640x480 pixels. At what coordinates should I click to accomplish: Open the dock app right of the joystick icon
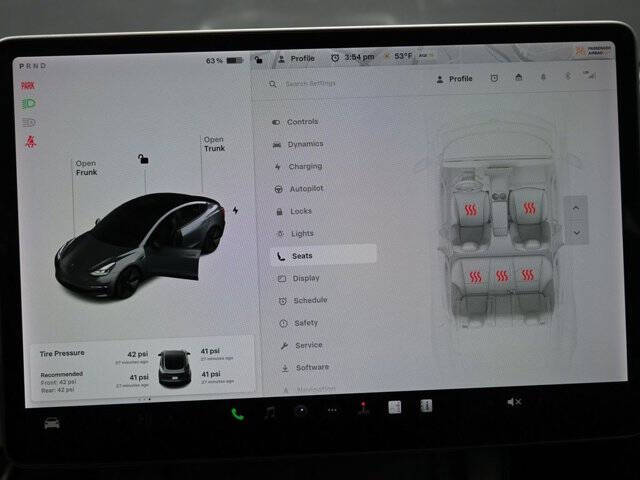tap(395, 407)
